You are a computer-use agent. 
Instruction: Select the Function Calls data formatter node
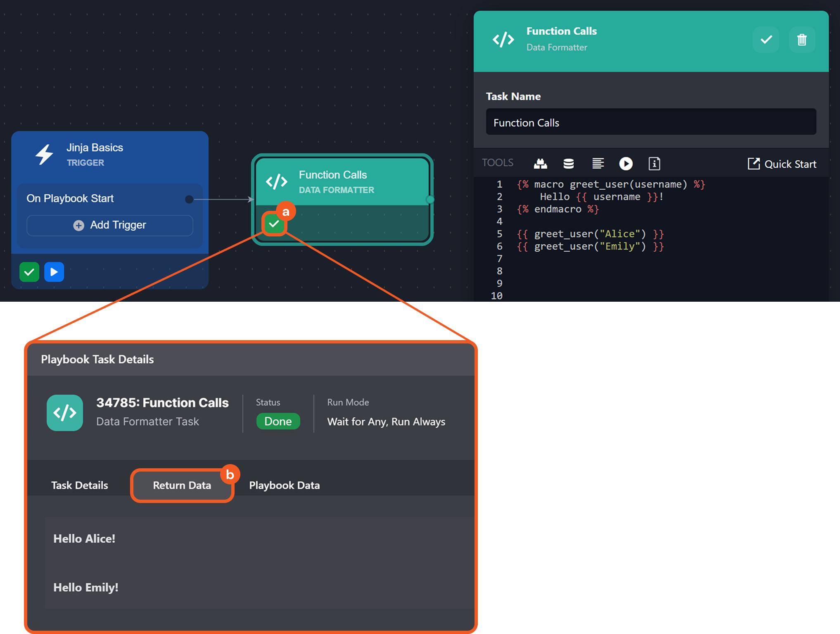pos(343,182)
